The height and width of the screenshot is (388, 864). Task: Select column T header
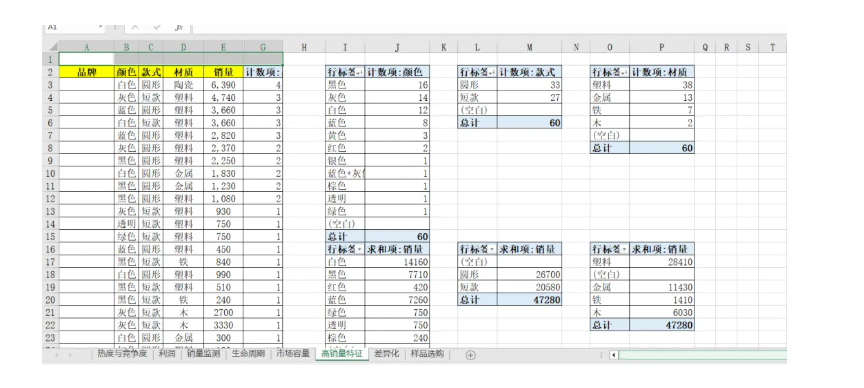pyautogui.click(x=773, y=47)
